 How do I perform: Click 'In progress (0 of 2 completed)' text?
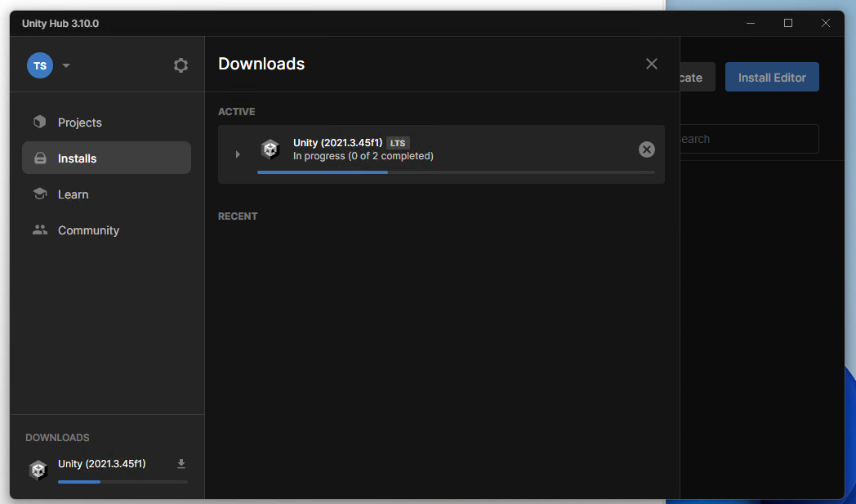(363, 156)
